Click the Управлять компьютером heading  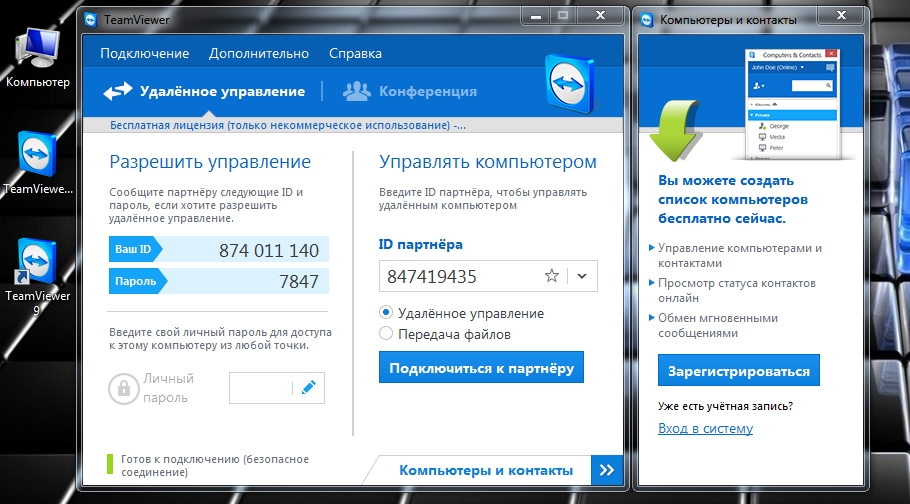[x=488, y=161]
